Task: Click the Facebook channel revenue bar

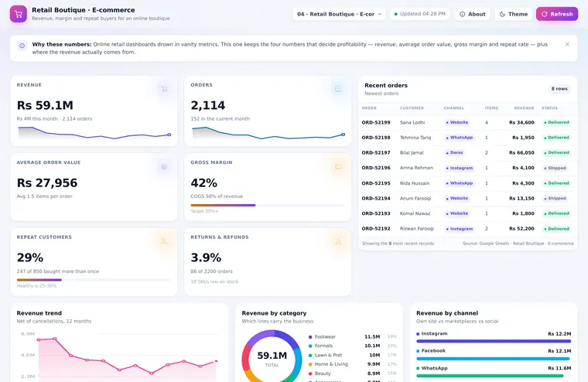Action: (x=494, y=359)
